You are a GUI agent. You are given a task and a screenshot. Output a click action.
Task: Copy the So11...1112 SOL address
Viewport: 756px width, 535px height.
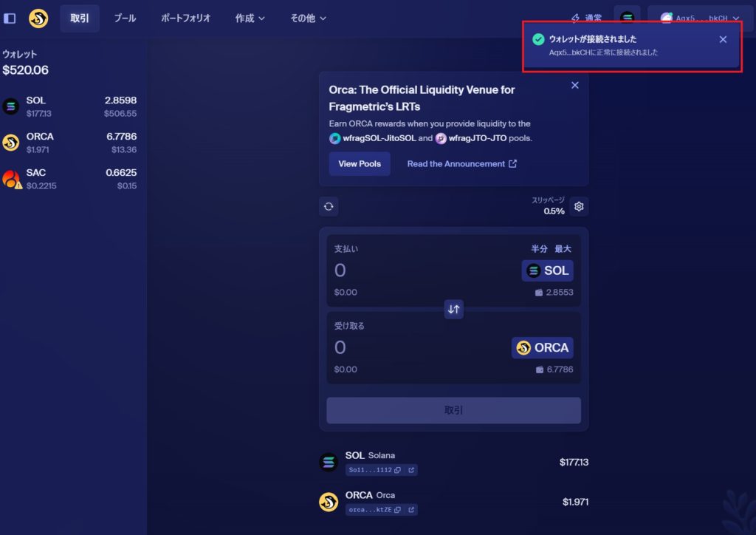pyautogui.click(x=397, y=470)
